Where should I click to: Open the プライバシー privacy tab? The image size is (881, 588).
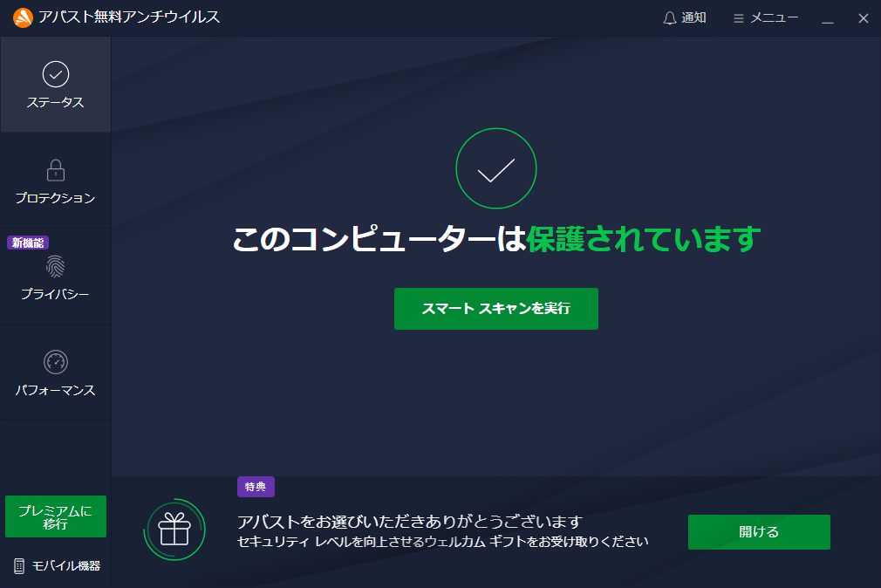(56, 277)
